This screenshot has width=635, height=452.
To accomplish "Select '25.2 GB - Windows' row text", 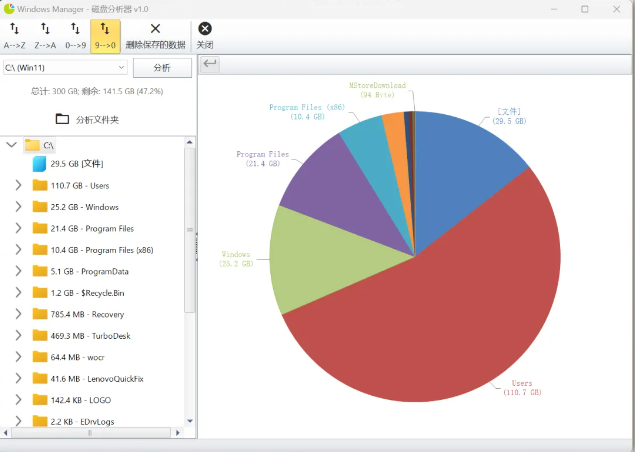I will click(x=85, y=207).
